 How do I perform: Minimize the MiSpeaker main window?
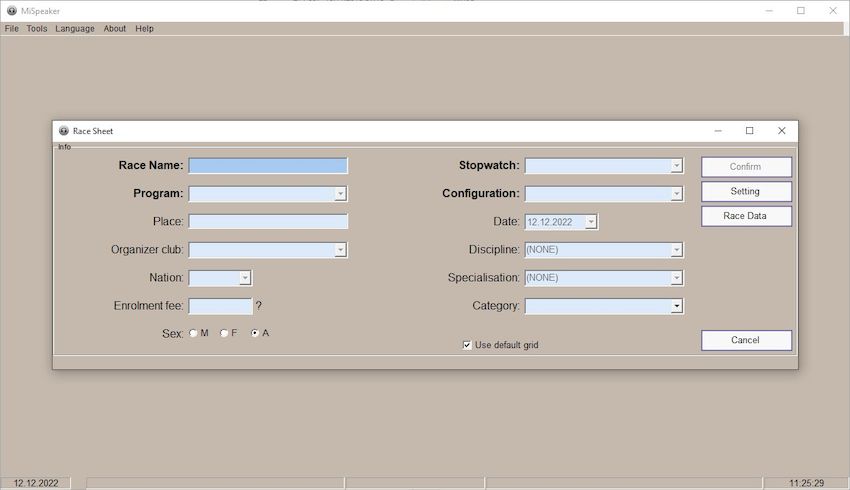(769, 11)
